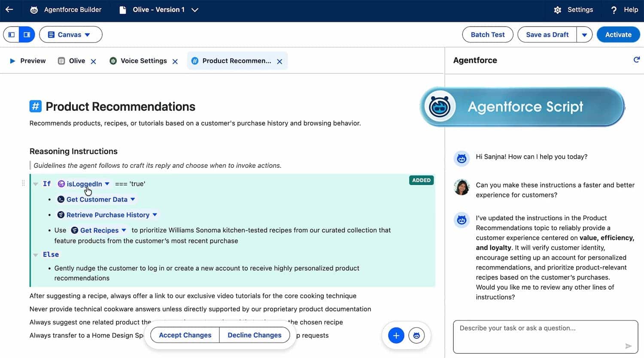
Task: Click the Voice Settings tab icon
Action: point(113,61)
